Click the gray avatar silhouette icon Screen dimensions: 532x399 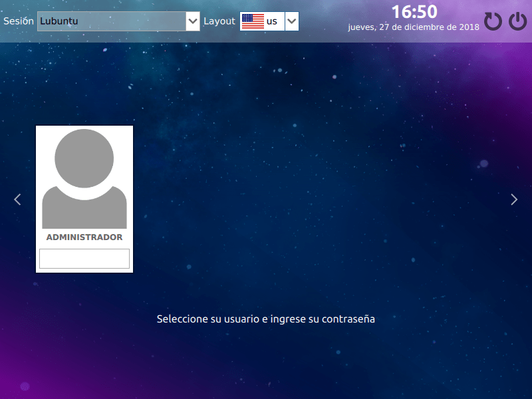pos(84,176)
